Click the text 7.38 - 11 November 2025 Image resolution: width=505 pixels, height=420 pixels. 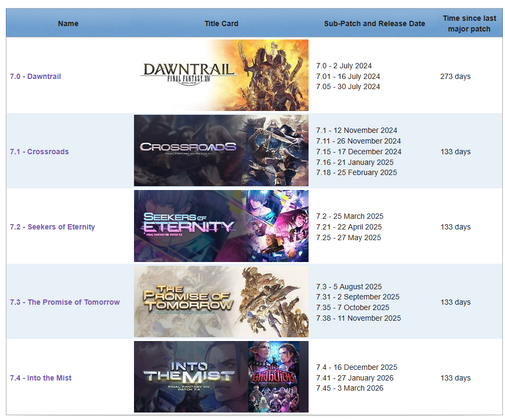click(x=358, y=318)
